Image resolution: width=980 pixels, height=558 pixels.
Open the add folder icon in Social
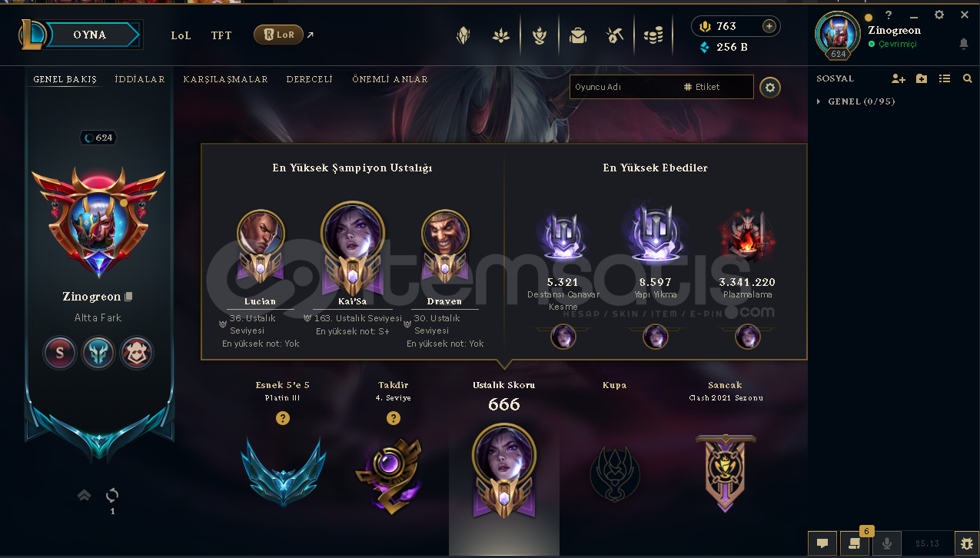coord(922,78)
